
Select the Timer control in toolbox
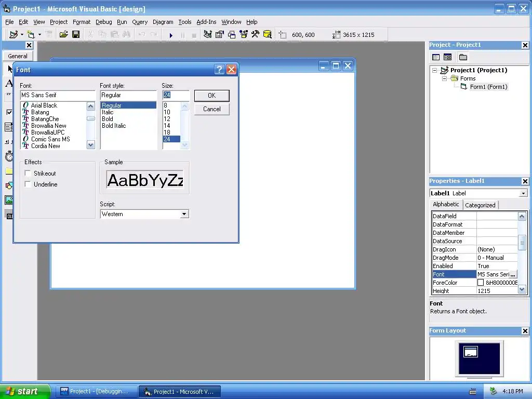(9, 156)
